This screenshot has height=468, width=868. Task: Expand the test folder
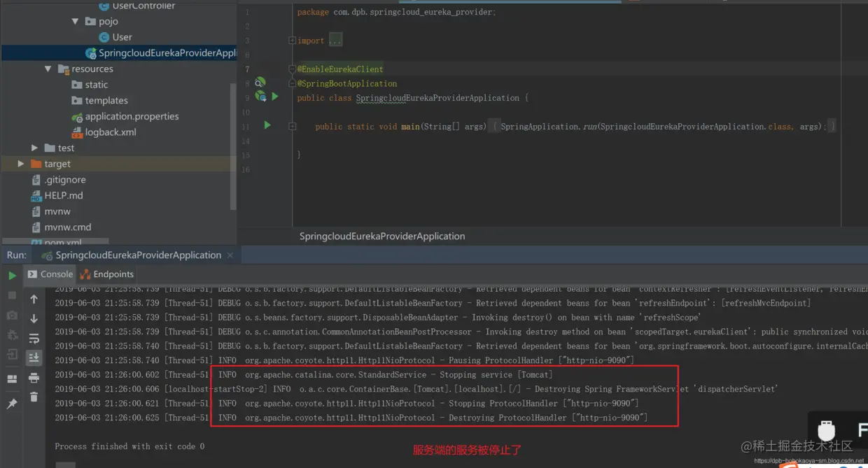[35, 148]
